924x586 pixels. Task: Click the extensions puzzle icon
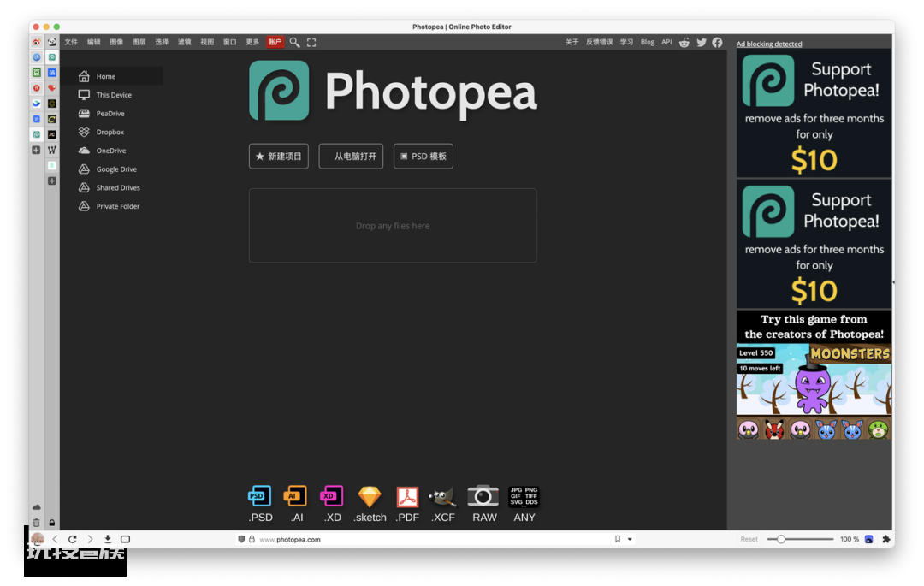885,539
